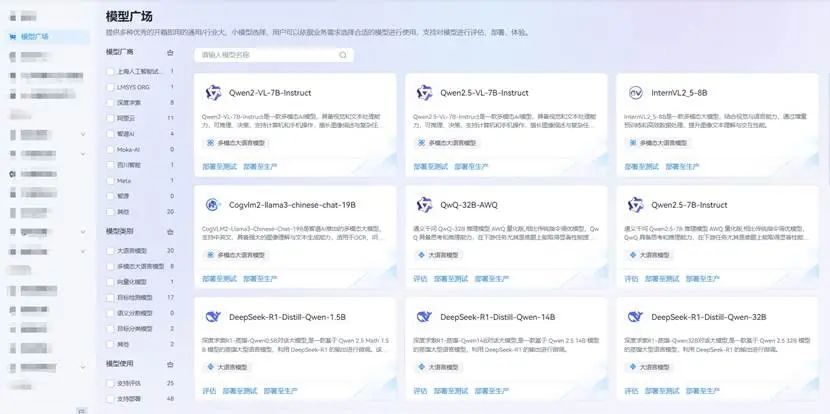Click the 多模态大语言模型 tag icon on InternVL2_5-8B card
Image resolution: width=830 pixels, height=414 pixels.
coord(633,143)
